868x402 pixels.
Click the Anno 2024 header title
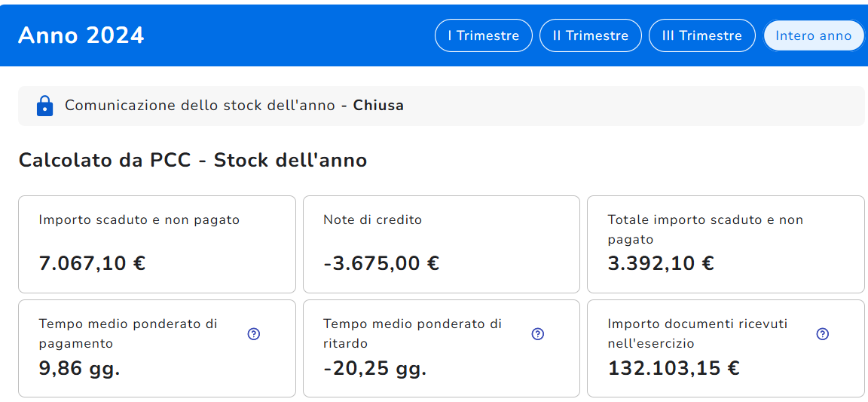point(81,35)
